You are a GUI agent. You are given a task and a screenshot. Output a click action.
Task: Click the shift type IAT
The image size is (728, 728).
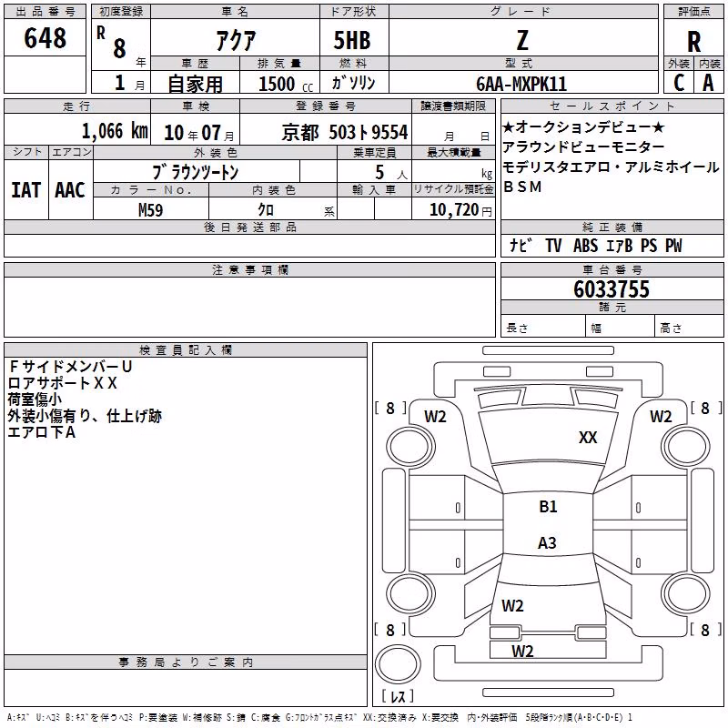click(x=26, y=190)
